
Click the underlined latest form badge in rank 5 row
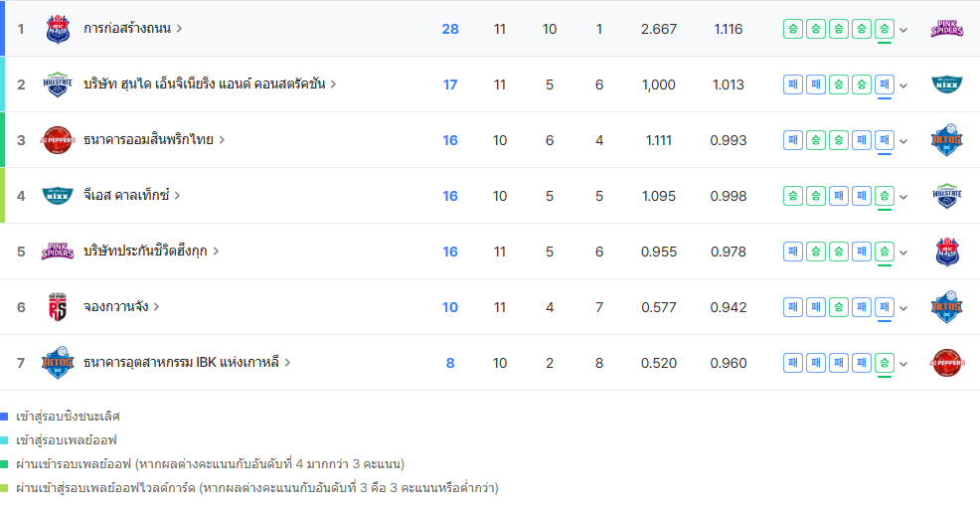point(885,252)
